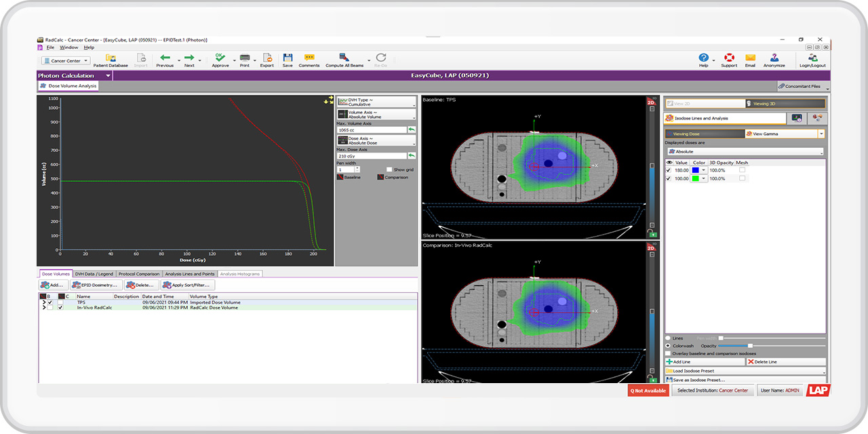Enable Mesh for the 100.00 isodose

[742, 178]
